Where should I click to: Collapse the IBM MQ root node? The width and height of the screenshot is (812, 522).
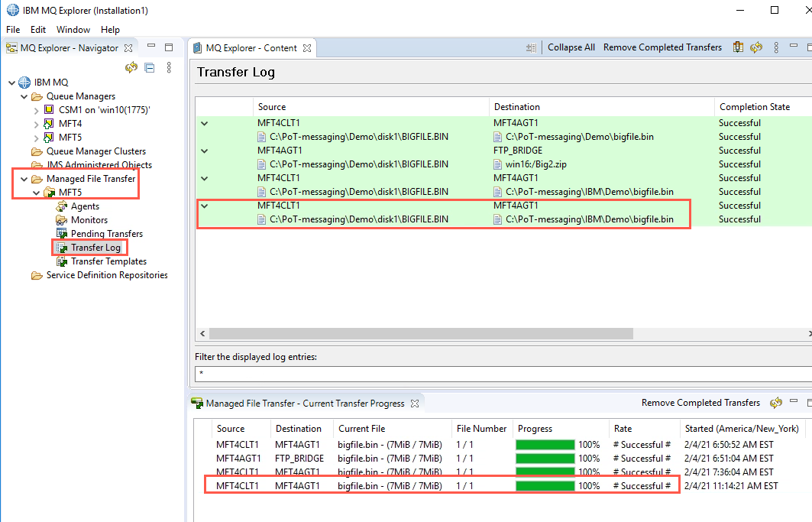click(11, 83)
